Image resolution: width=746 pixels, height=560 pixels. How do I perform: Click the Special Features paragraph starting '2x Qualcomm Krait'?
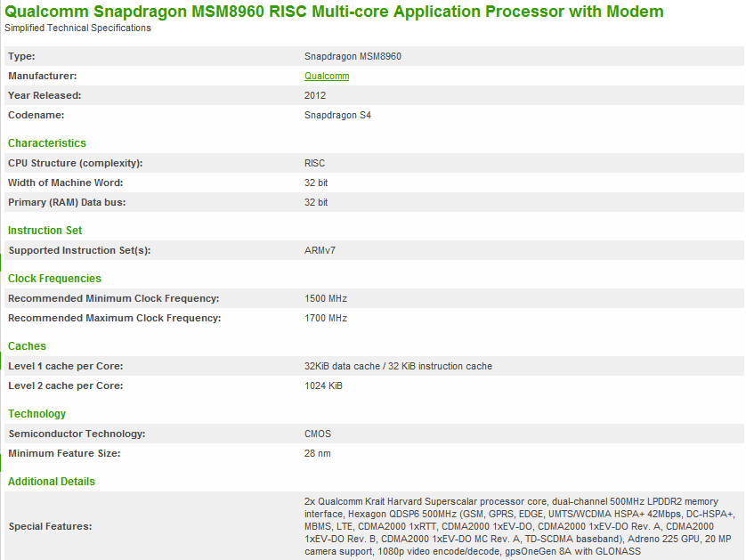coord(520,526)
